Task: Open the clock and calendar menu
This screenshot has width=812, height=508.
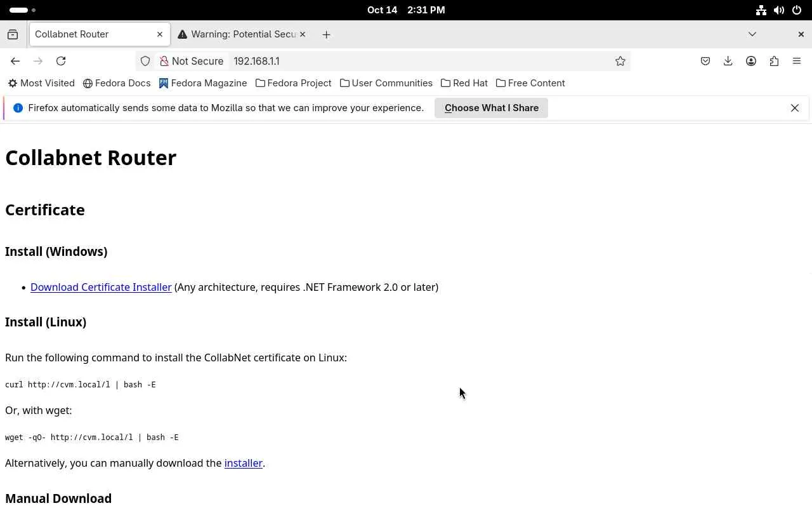Action: point(406,10)
